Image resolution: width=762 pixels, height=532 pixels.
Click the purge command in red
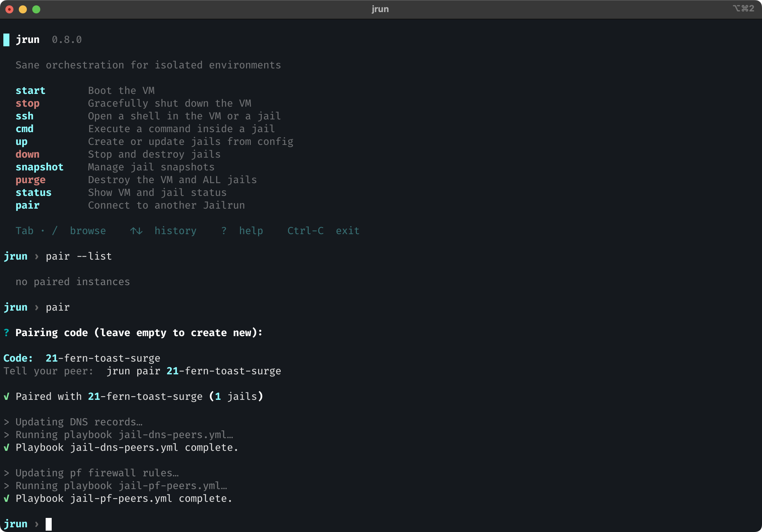pyautogui.click(x=30, y=180)
